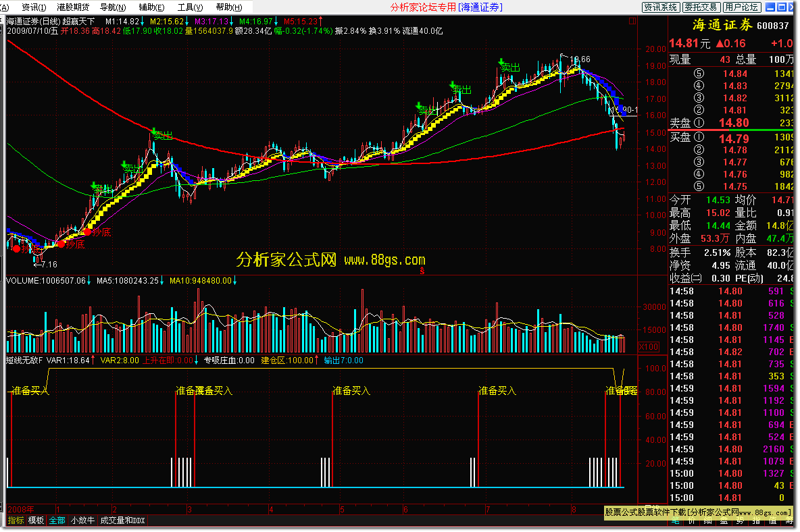
Task: Switch side panel to 盘 tab
Action: 724,521
